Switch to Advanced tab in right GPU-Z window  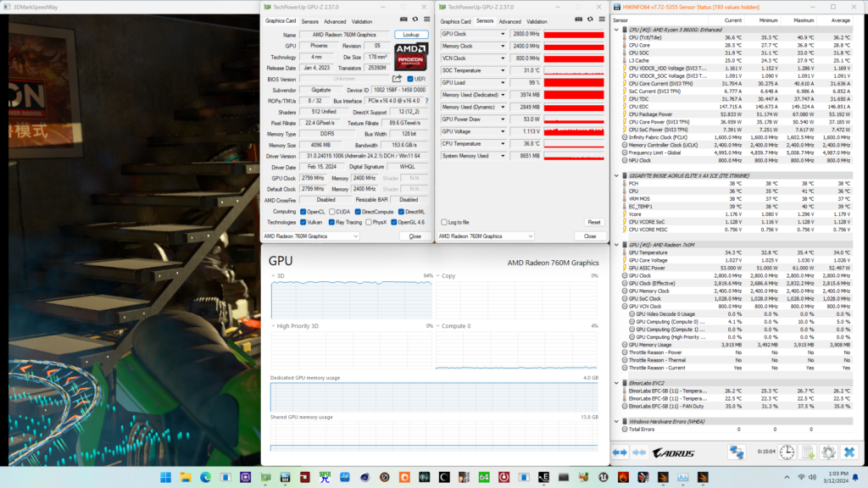pyautogui.click(x=509, y=21)
